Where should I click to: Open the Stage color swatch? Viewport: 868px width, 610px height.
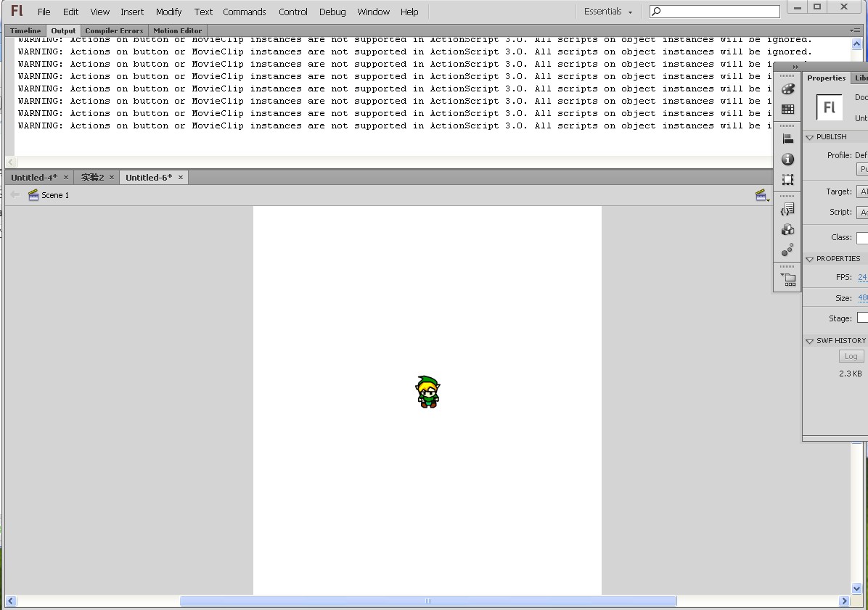point(862,318)
